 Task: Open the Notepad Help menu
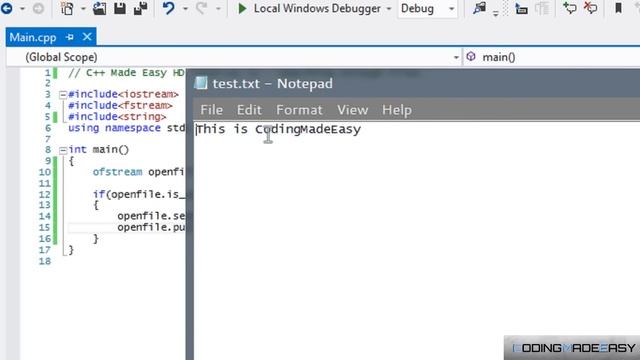pos(397,110)
